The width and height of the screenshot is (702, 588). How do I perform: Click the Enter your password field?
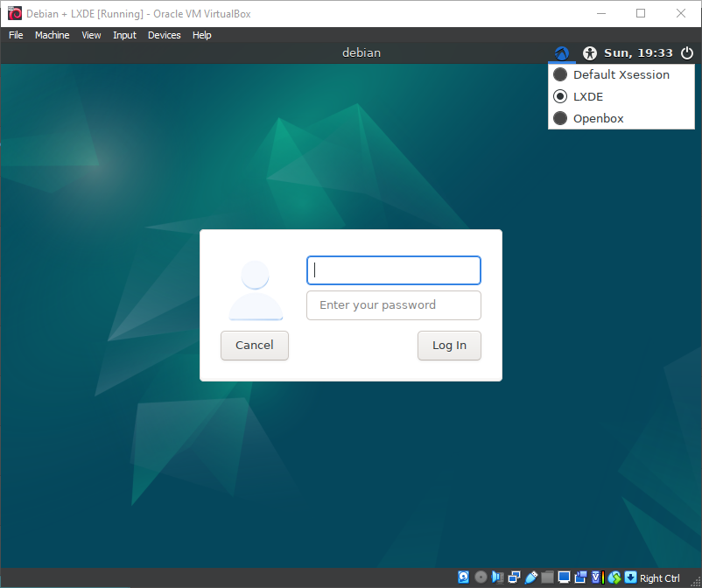coord(393,305)
